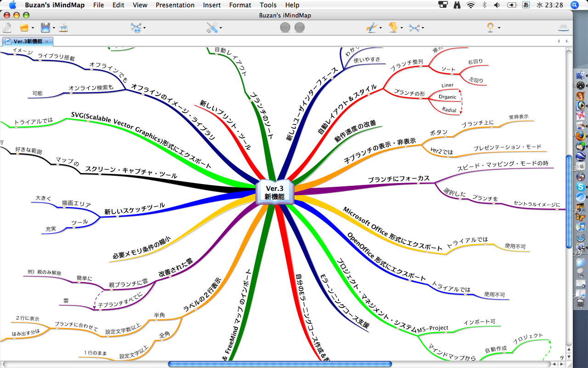Expand the yellow arrow dropdown
The height and width of the screenshot is (368, 588).
pos(401,28)
